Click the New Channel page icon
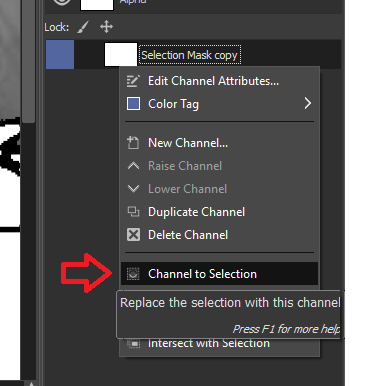The width and height of the screenshot is (366, 386). pos(133,143)
